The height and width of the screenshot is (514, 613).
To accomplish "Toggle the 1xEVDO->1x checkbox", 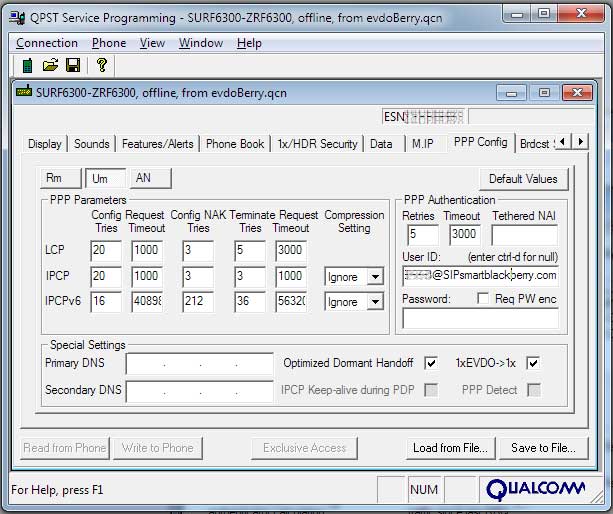I will [x=533, y=363].
